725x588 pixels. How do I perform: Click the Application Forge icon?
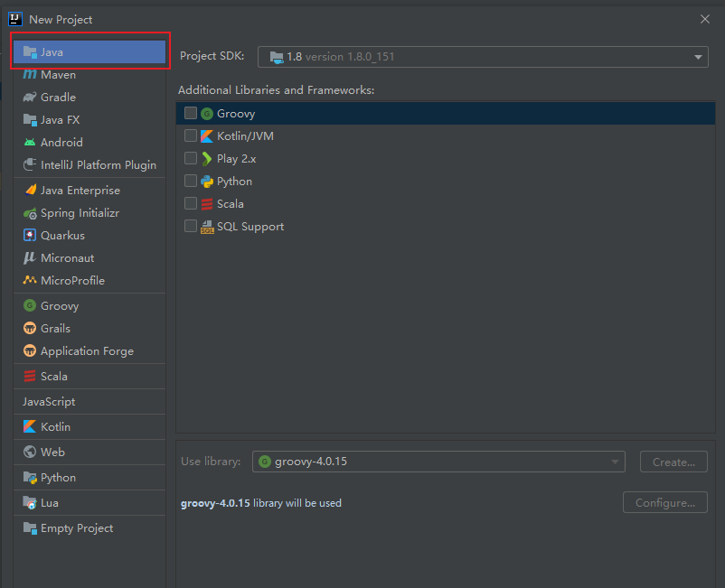(x=30, y=350)
